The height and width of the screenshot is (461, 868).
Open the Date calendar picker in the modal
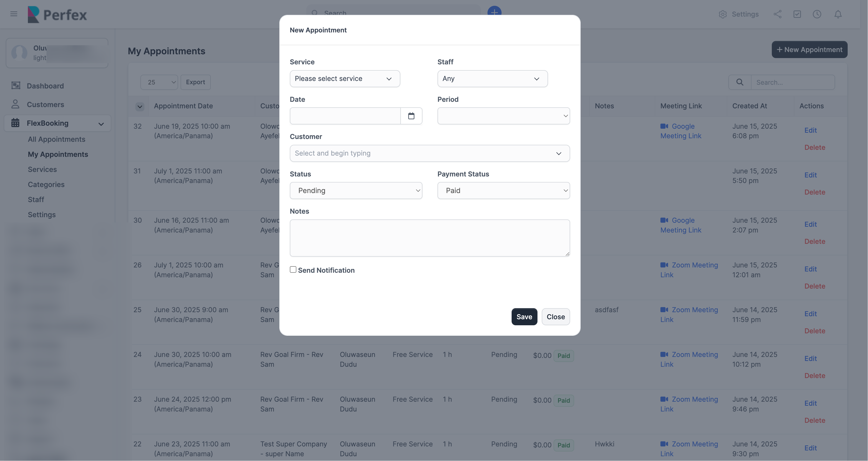click(411, 116)
